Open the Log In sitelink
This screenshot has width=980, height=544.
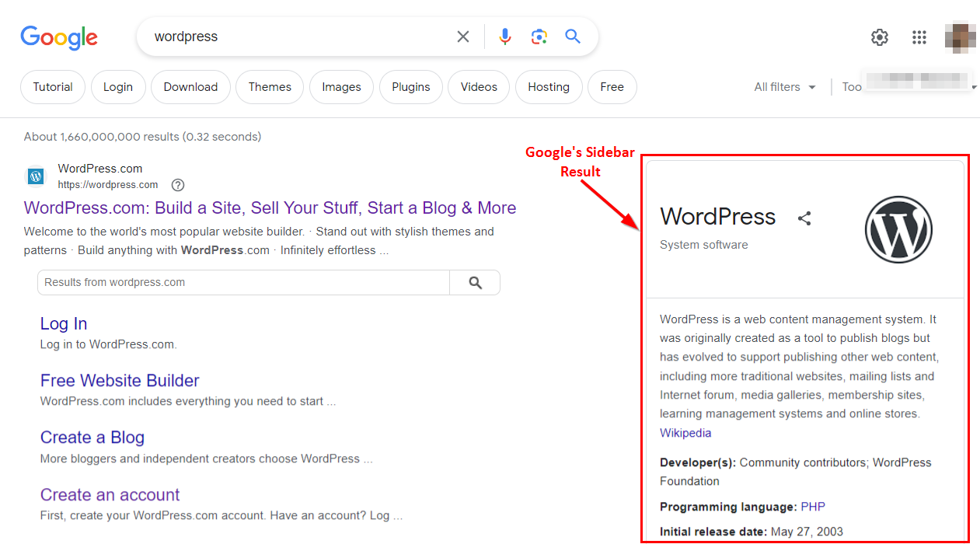(64, 324)
